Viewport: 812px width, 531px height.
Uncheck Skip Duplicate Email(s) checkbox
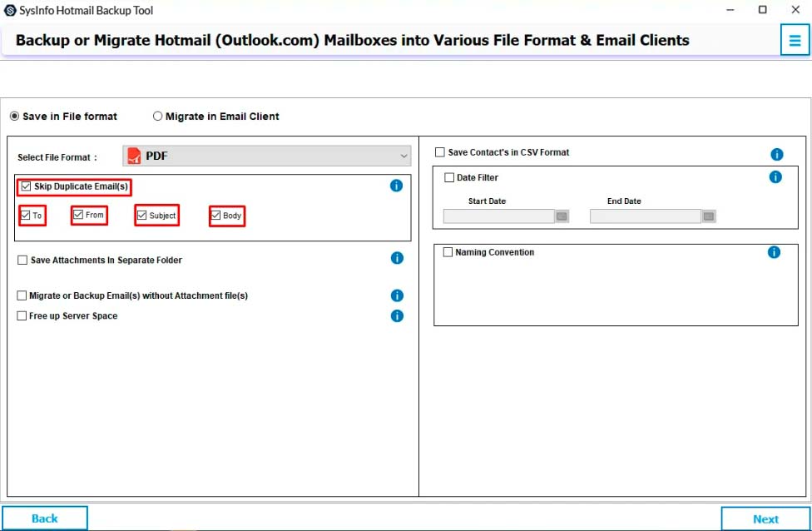[26, 186]
